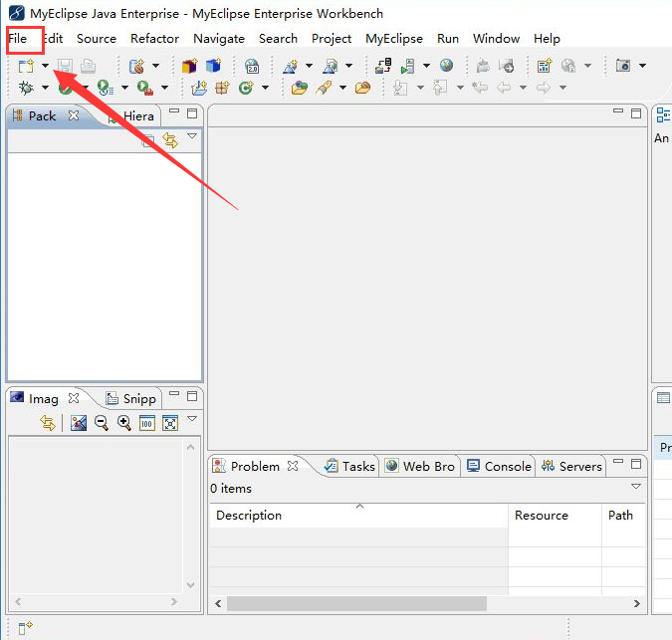Open the dropdown next to EJB bean icon
Screen dimensions: 672x640
click(x=156, y=66)
